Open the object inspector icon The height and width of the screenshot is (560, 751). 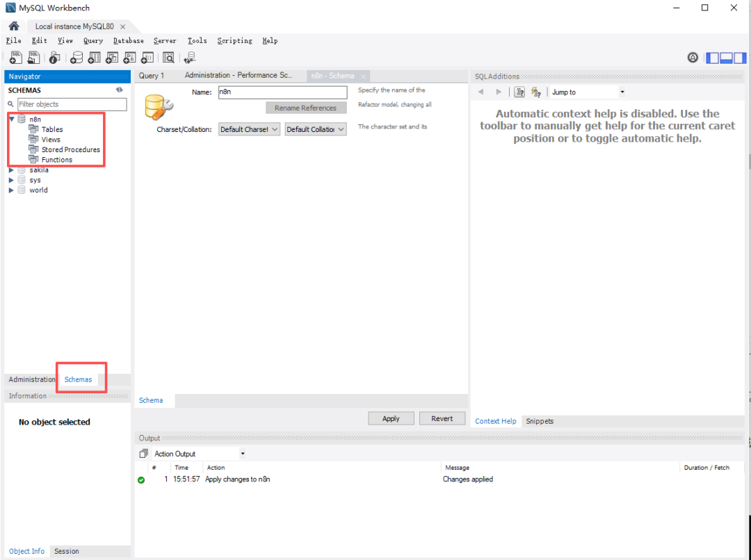coord(55,58)
